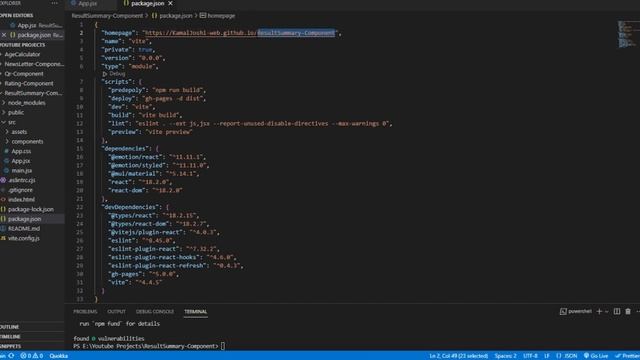Expand the Qr-Component folder
Viewport: 640px width, 360px height.
point(23,74)
